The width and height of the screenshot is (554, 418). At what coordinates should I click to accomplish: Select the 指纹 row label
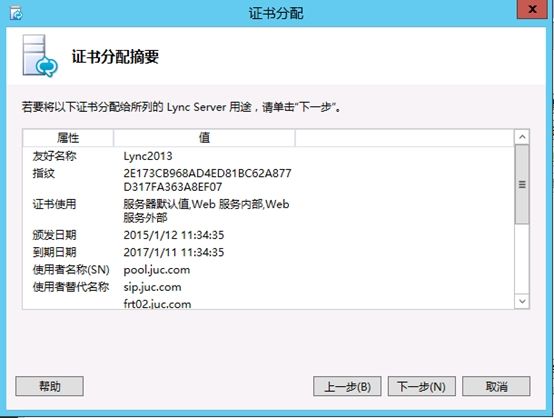[44, 173]
